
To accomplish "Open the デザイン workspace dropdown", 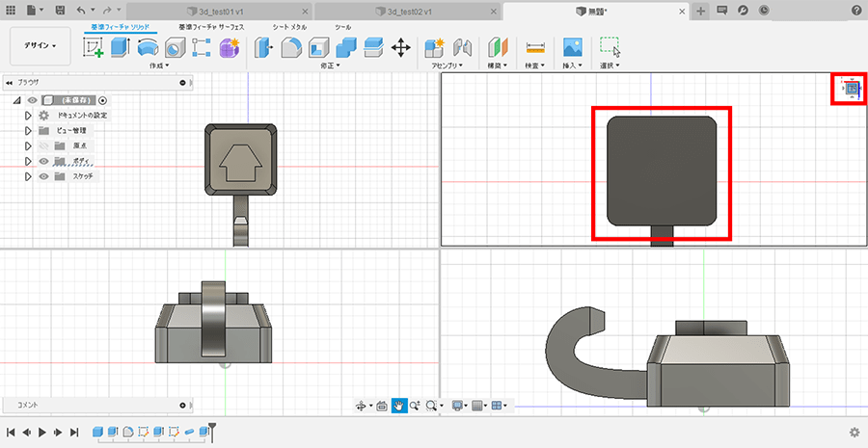I will pyautogui.click(x=41, y=45).
